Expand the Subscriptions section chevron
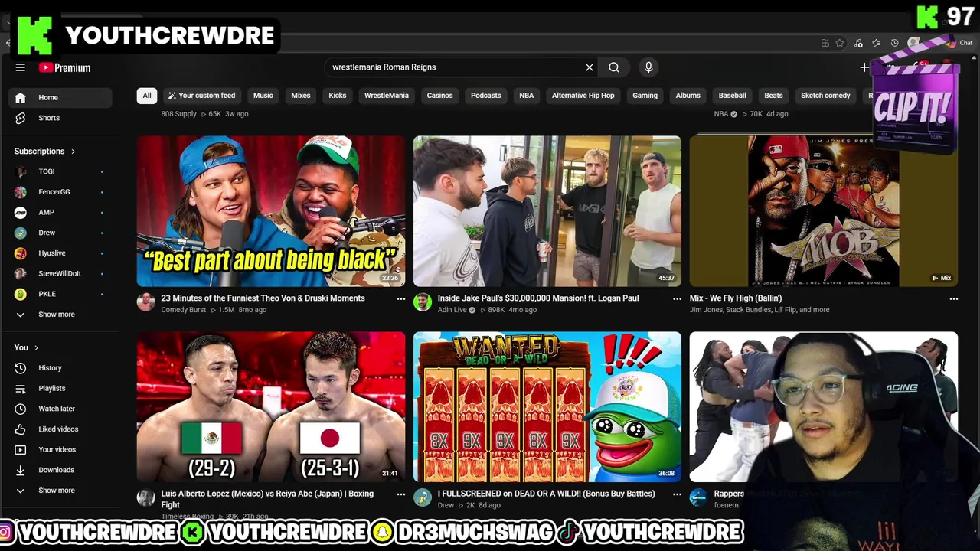Image resolution: width=980 pixels, height=551 pixels. click(73, 152)
